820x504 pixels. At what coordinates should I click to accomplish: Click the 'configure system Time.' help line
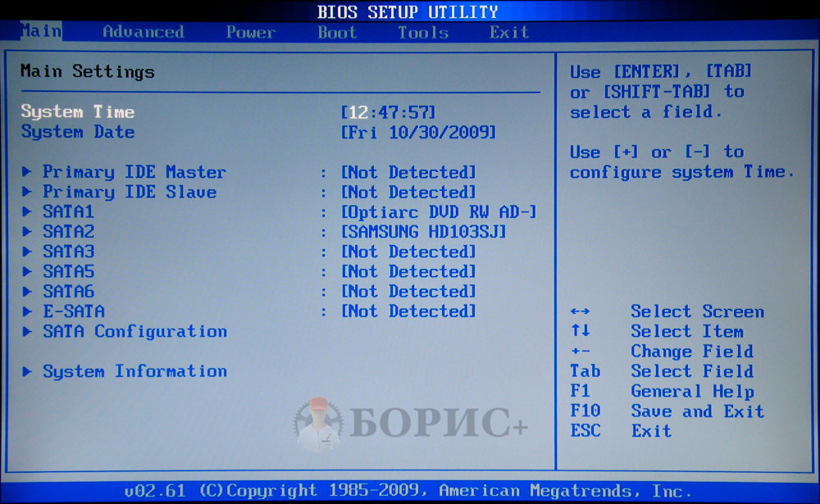(x=682, y=173)
